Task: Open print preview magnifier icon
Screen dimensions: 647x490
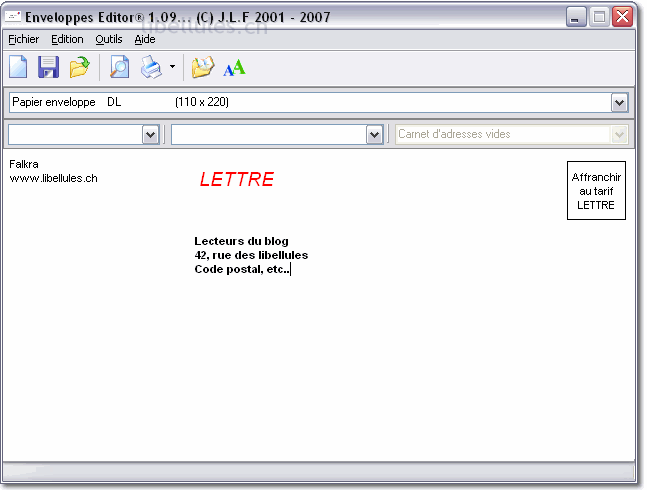Action: (x=120, y=67)
